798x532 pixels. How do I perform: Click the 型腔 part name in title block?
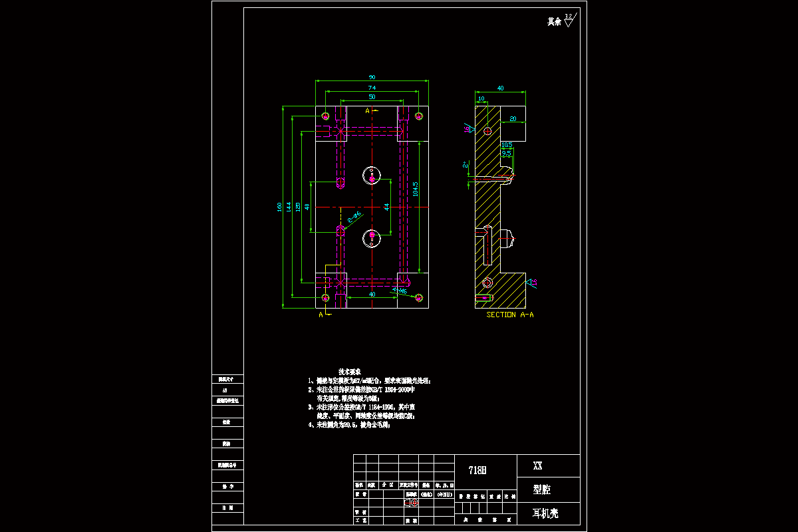coord(542,490)
